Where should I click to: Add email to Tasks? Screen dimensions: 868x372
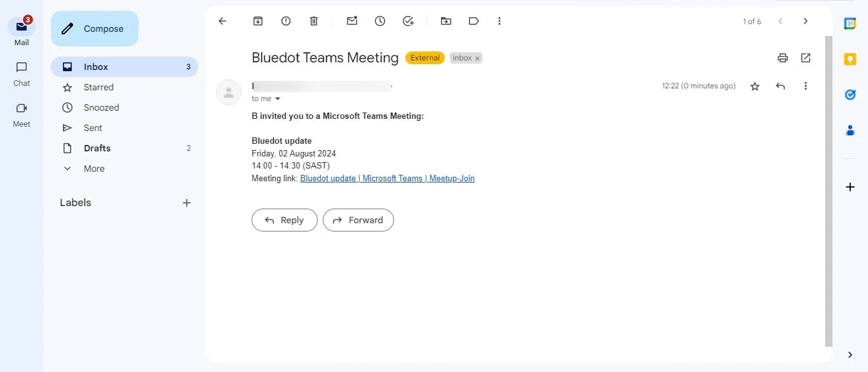coord(409,21)
